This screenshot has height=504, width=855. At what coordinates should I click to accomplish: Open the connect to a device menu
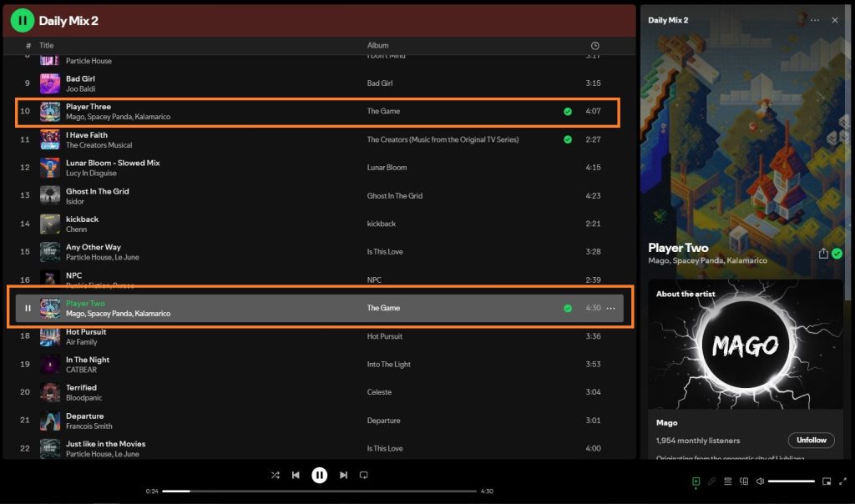click(x=744, y=481)
